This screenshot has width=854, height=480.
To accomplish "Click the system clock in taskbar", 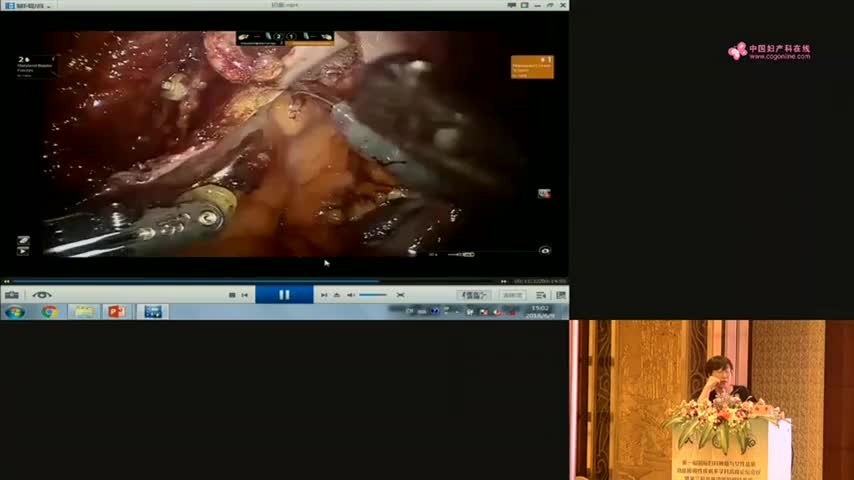I will click(540, 312).
